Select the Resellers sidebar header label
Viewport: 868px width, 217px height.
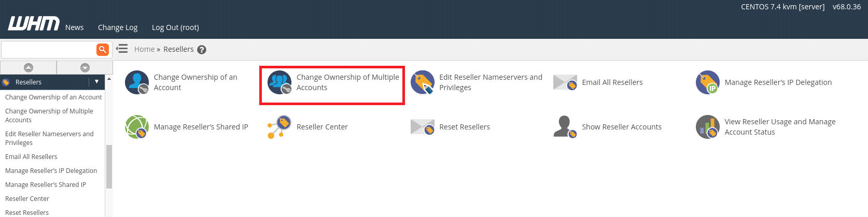[x=29, y=82]
